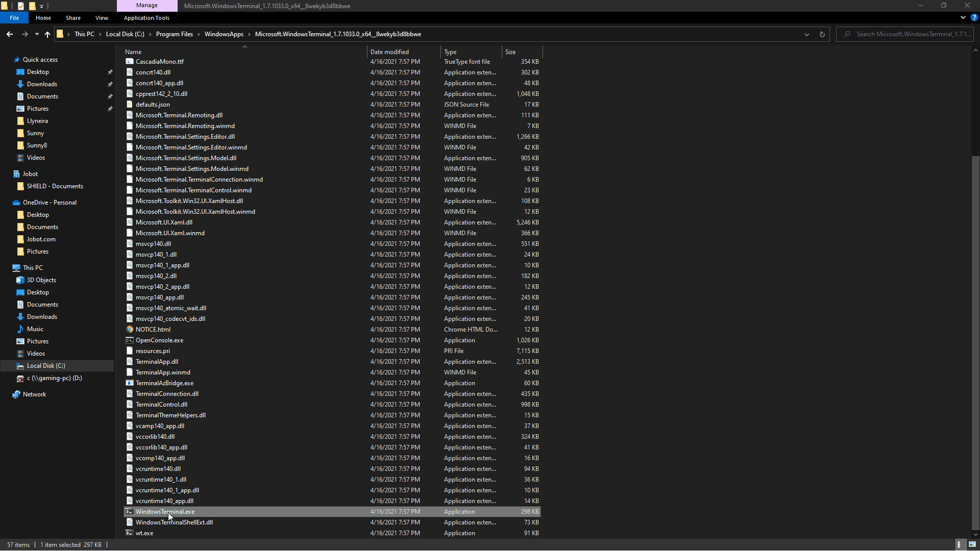Viewport: 980px width, 551px height.
Task: Expand the address bar history dropdown
Action: coord(807,34)
